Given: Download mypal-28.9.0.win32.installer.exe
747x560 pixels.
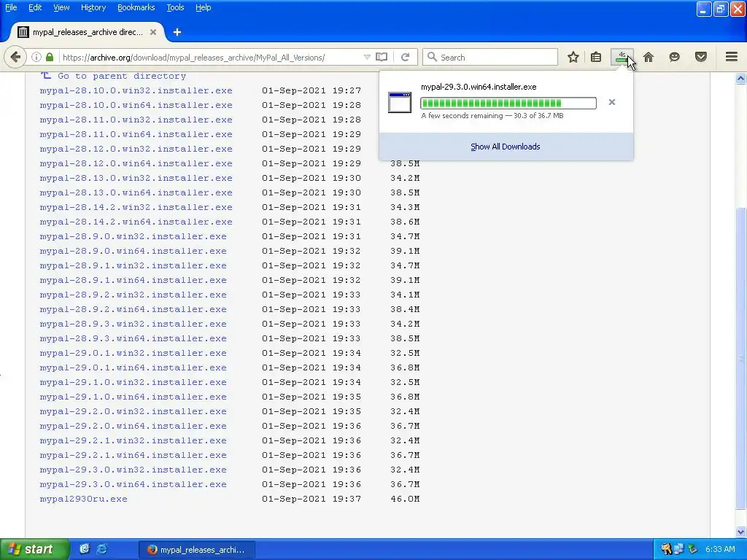Looking at the screenshot, I should pos(133,237).
